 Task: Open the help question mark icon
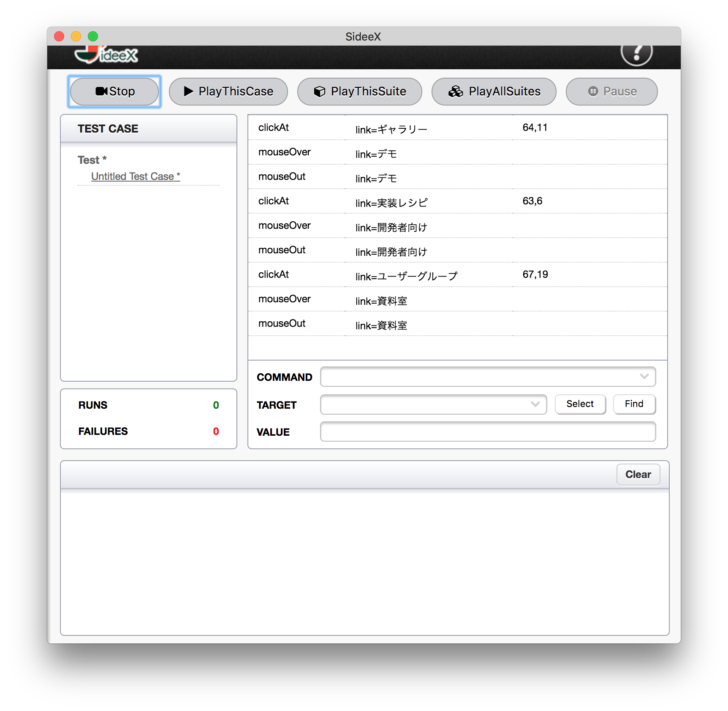636,54
